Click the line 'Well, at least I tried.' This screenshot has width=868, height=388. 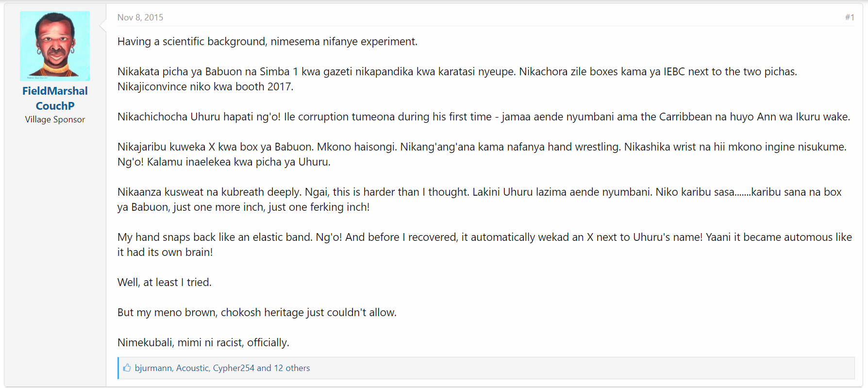coord(165,283)
